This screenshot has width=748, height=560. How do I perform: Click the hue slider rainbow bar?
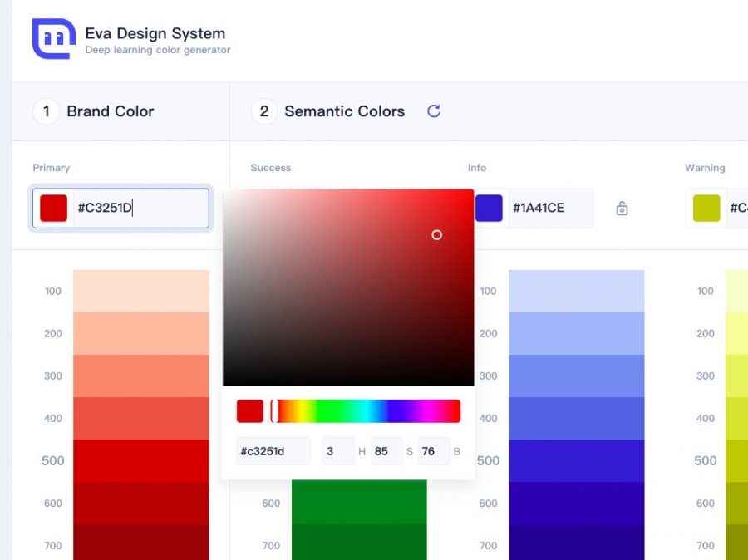366,411
